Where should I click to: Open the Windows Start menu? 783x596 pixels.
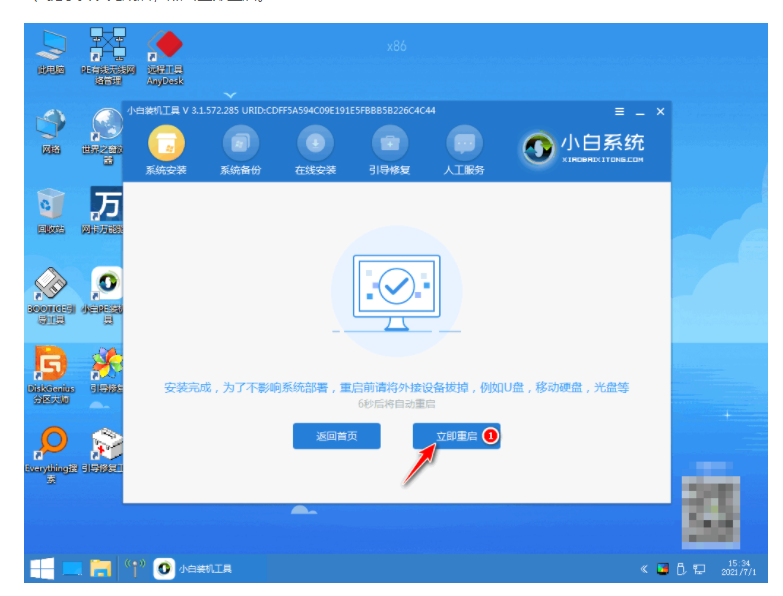pyautogui.click(x=42, y=569)
